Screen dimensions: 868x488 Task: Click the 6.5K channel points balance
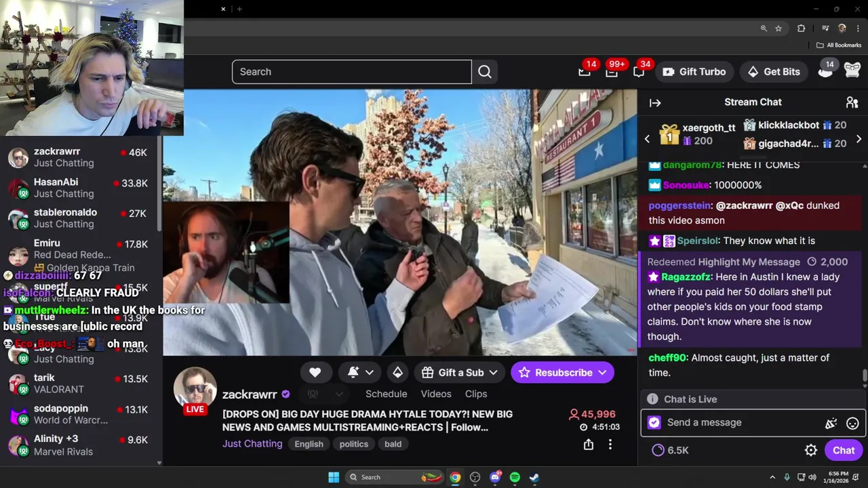coord(670,450)
